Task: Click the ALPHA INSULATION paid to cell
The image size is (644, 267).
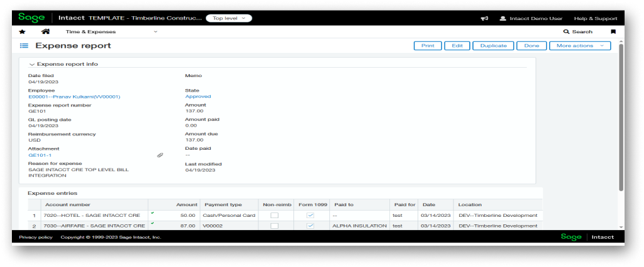Action: (359, 226)
